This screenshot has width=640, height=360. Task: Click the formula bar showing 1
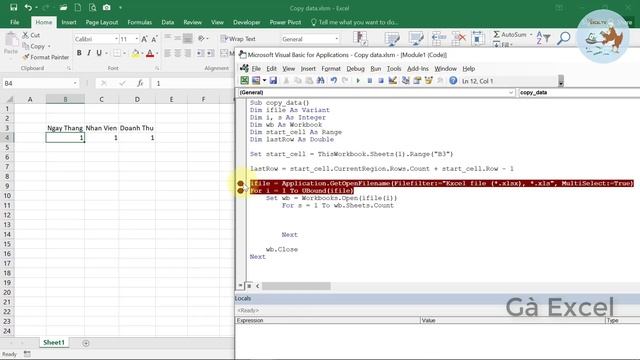tap(193, 83)
